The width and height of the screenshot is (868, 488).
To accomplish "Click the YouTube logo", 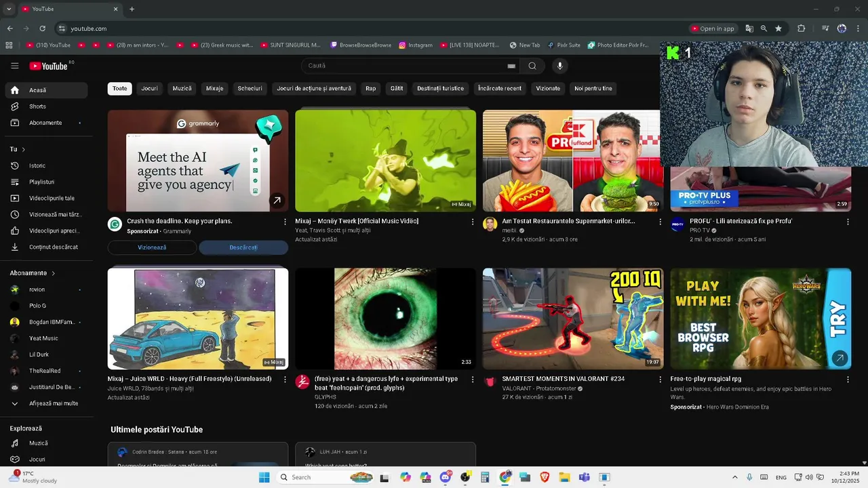I will tap(48, 66).
